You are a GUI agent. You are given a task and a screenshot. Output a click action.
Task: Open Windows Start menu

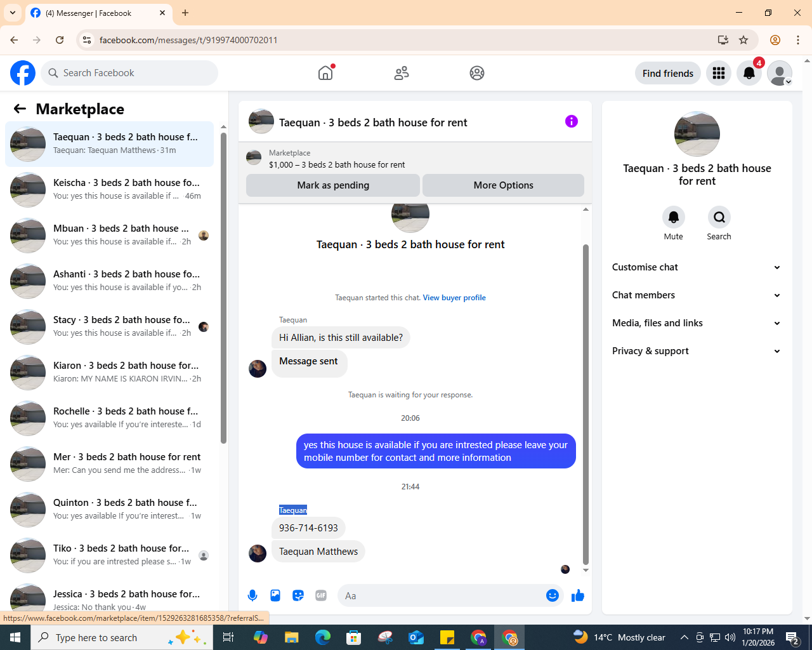[x=15, y=637]
